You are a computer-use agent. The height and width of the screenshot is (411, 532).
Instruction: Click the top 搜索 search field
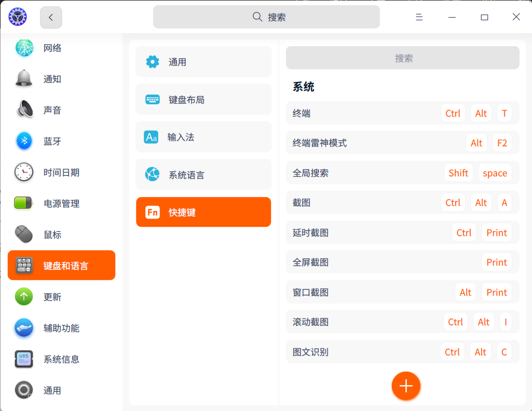point(266,17)
